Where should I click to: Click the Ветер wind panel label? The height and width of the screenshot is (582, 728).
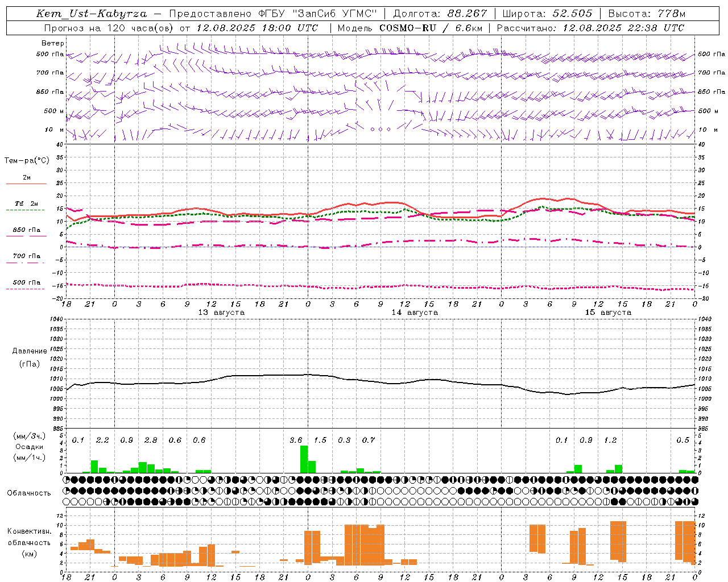pos(53,43)
